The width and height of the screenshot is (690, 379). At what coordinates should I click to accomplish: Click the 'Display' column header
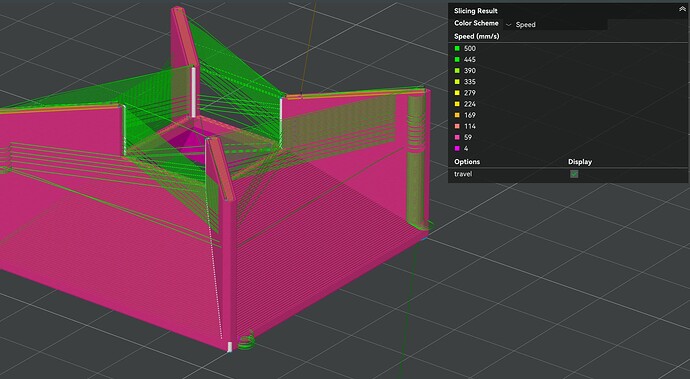point(580,162)
